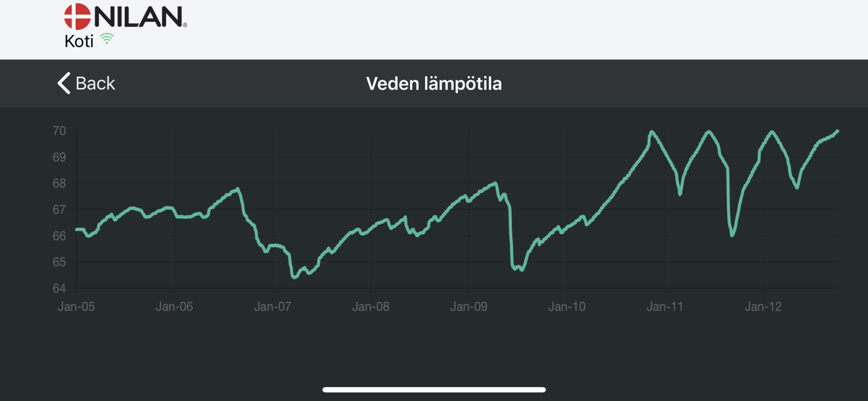Tap the Jan-10 date axis label

point(567,307)
